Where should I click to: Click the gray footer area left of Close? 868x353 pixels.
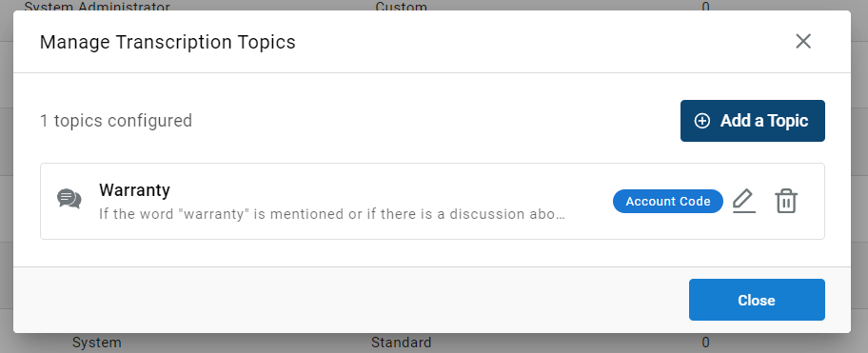tap(348, 300)
